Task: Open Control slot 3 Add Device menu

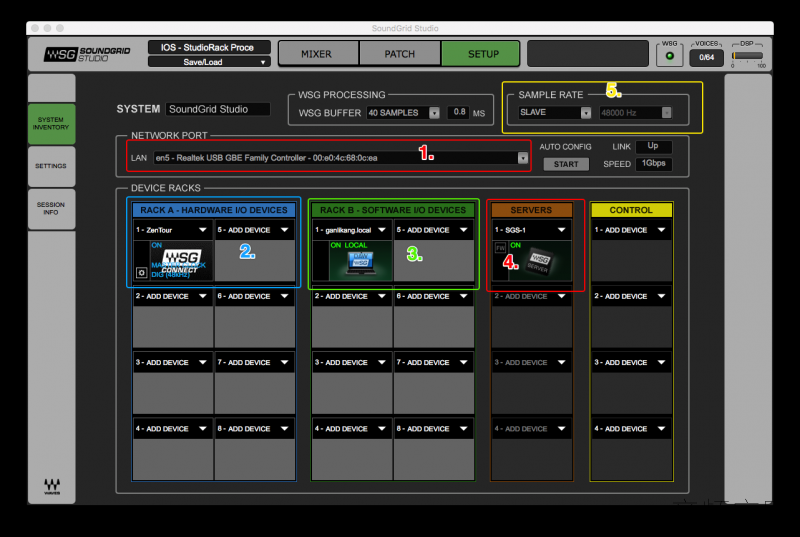Action: click(631, 363)
